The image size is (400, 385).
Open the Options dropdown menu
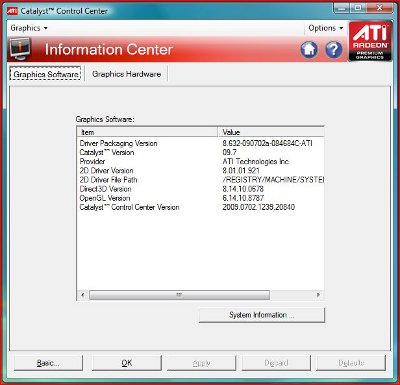[x=326, y=28]
